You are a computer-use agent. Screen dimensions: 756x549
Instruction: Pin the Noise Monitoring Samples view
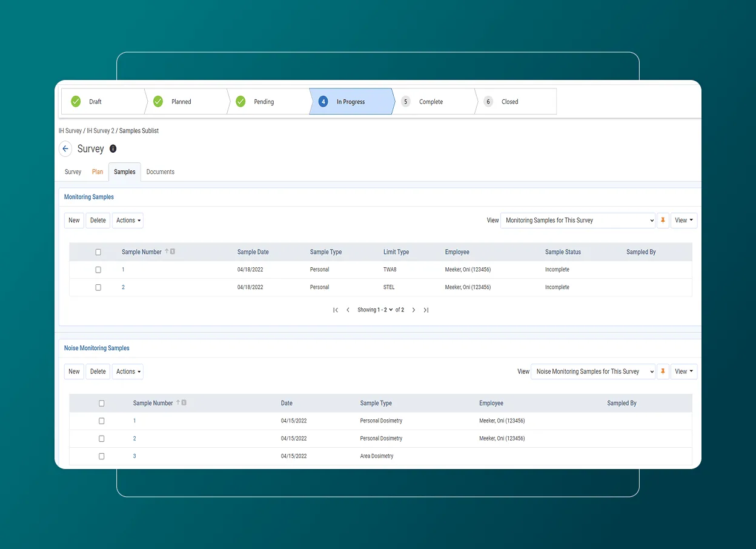[x=663, y=371]
